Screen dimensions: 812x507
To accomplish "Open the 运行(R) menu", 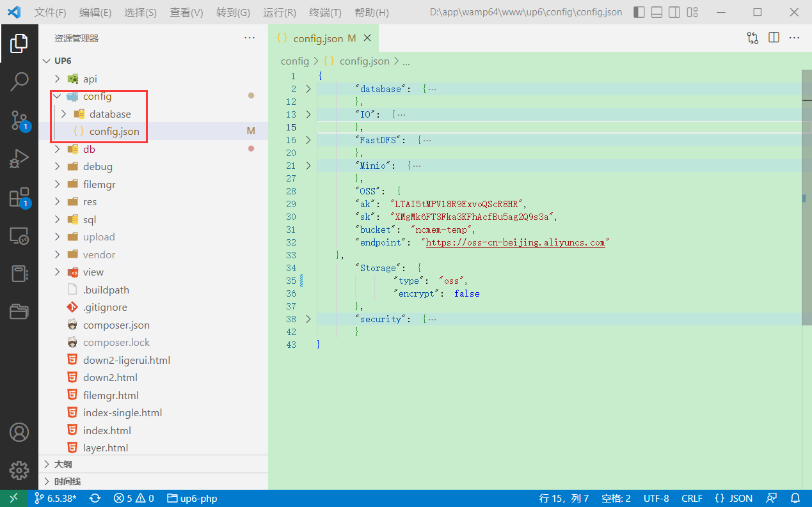I will pos(280,12).
